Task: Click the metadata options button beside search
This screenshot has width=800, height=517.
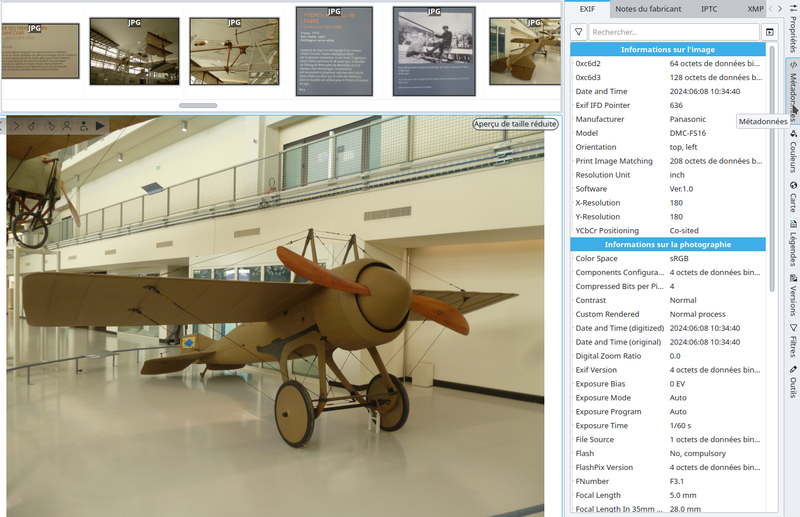Action: pos(768,32)
